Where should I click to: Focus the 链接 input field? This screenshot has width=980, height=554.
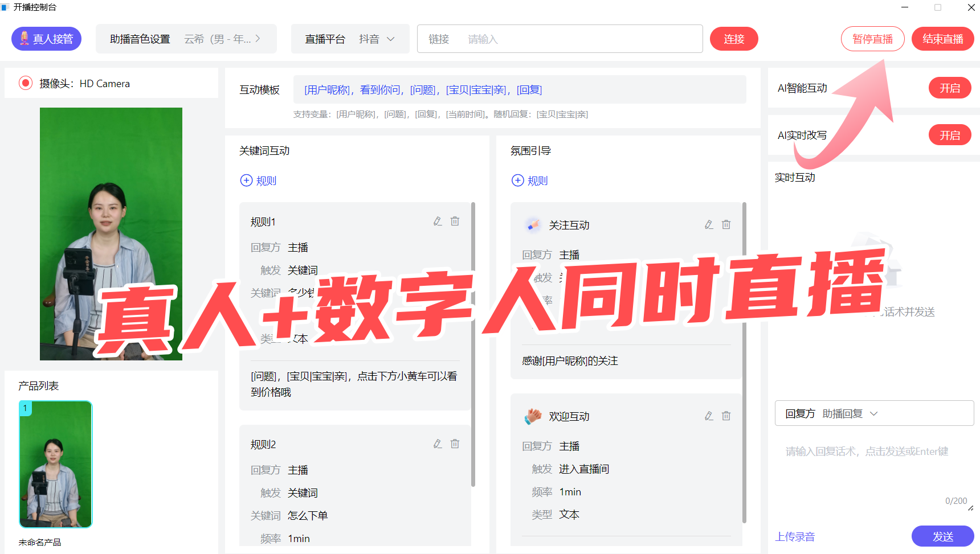coord(560,39)
